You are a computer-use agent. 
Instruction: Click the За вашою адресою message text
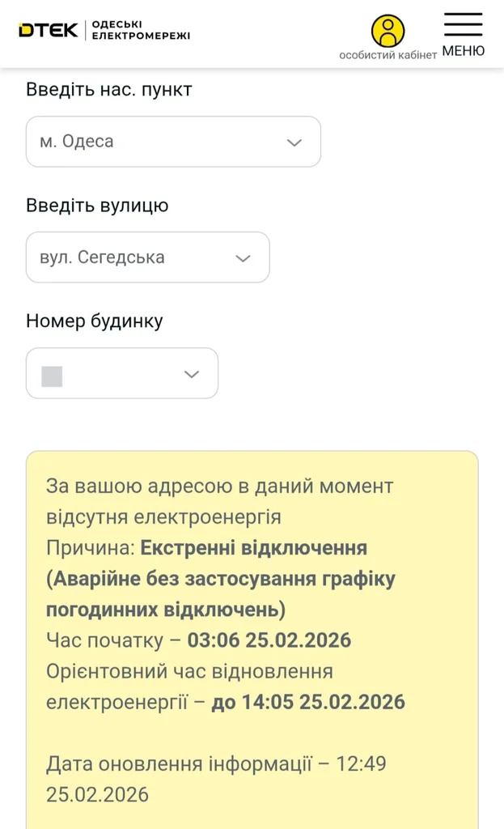(219, 487)
